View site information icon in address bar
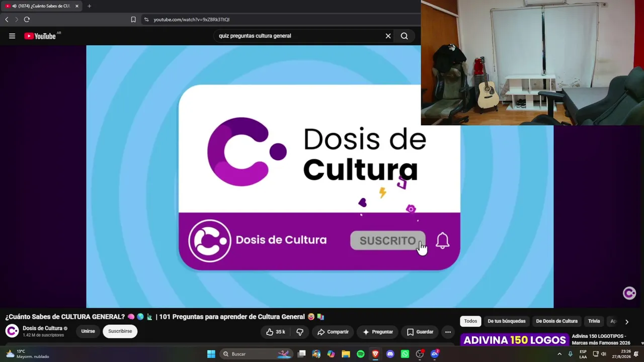 [x=146, y=20]
